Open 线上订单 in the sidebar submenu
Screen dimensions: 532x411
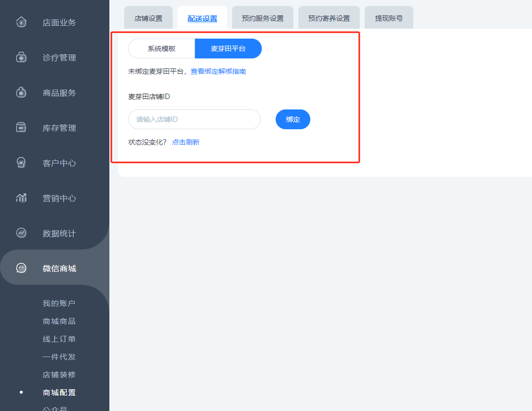pyautogui.click(x=59, y=339)
